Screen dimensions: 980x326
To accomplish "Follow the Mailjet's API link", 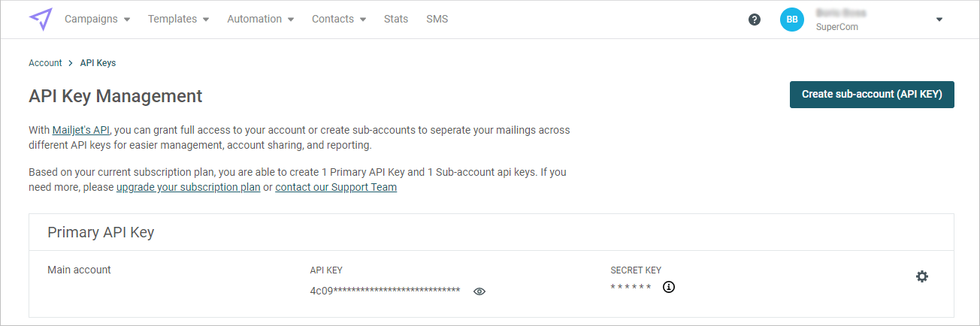I will pyautogui.click(x=81, y=130).
